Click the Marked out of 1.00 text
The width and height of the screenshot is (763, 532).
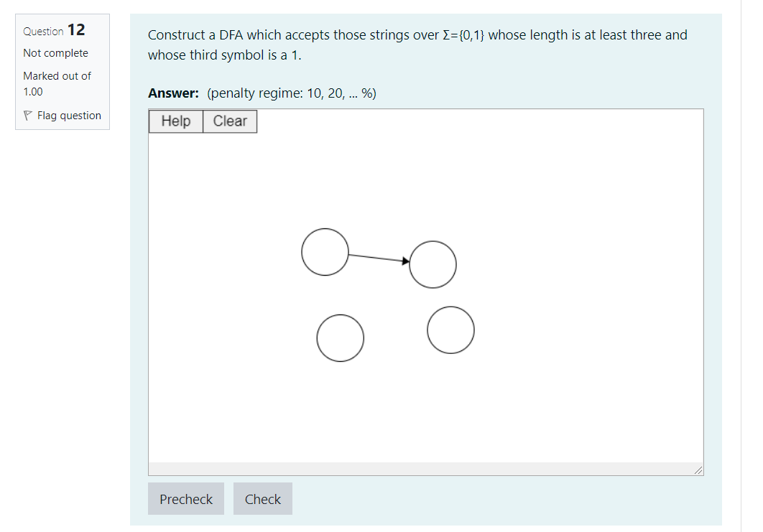click(57, 83)
